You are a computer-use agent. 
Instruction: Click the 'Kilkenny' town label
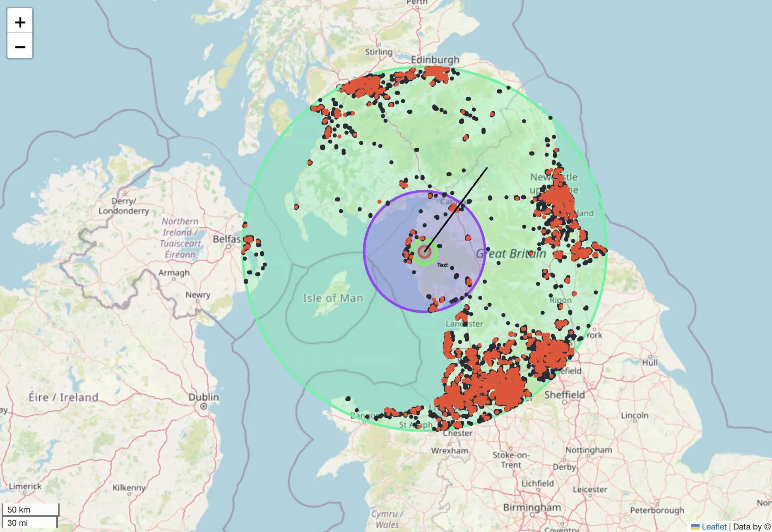(x=129, y=488)
